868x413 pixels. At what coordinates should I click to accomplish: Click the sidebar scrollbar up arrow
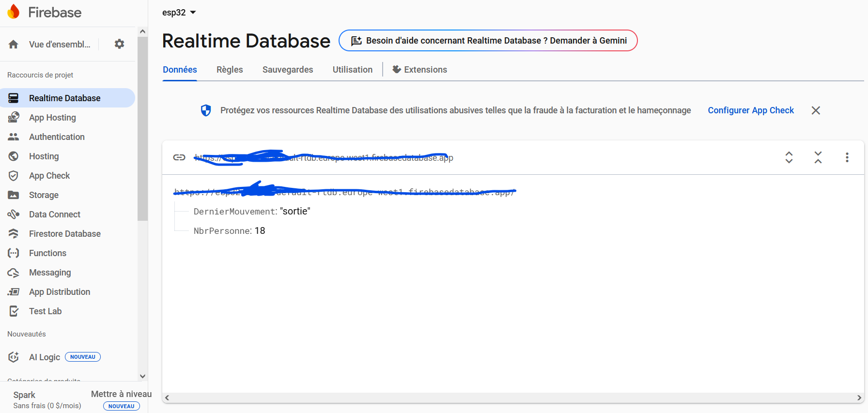point(142,31)
